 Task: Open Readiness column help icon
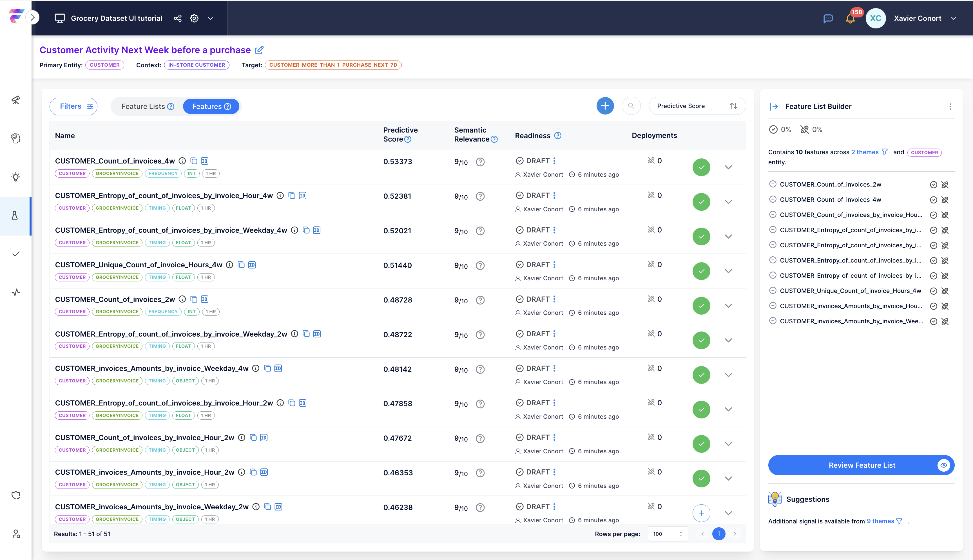coord(557,135)
